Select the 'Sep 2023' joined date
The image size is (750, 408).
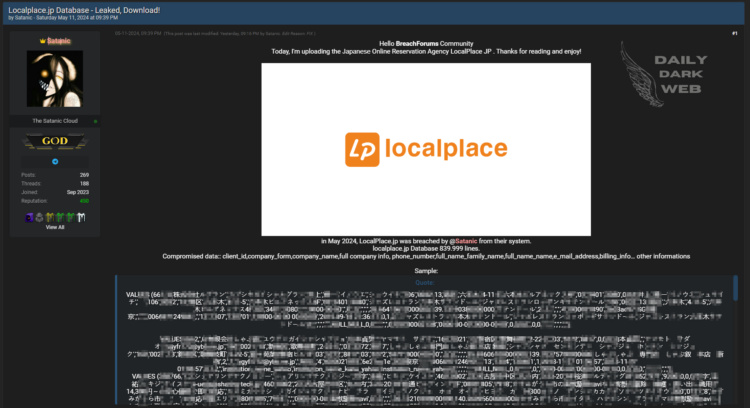tap(78, 192)
